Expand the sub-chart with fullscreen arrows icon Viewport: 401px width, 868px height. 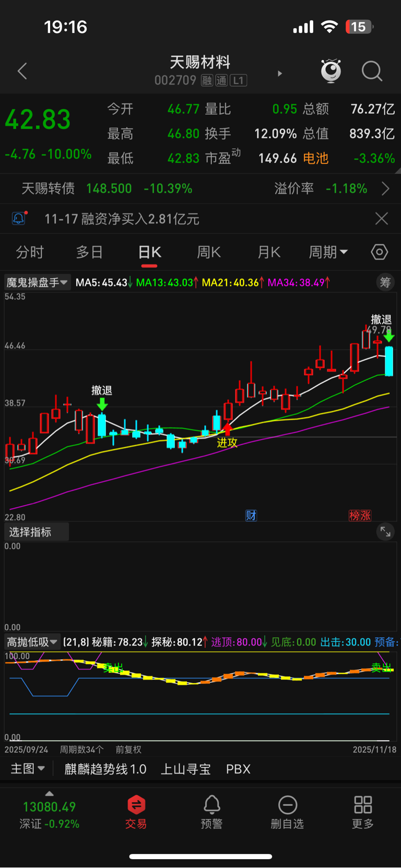(x=385, y=532)
